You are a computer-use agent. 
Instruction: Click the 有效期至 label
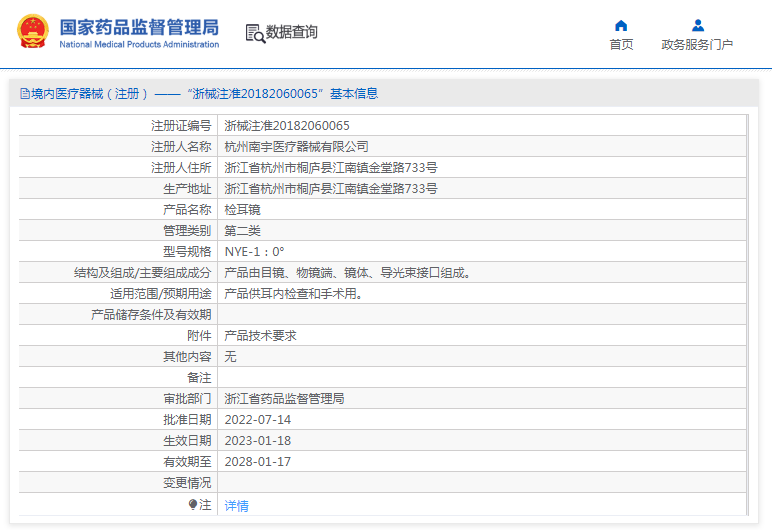coord(187,462)
